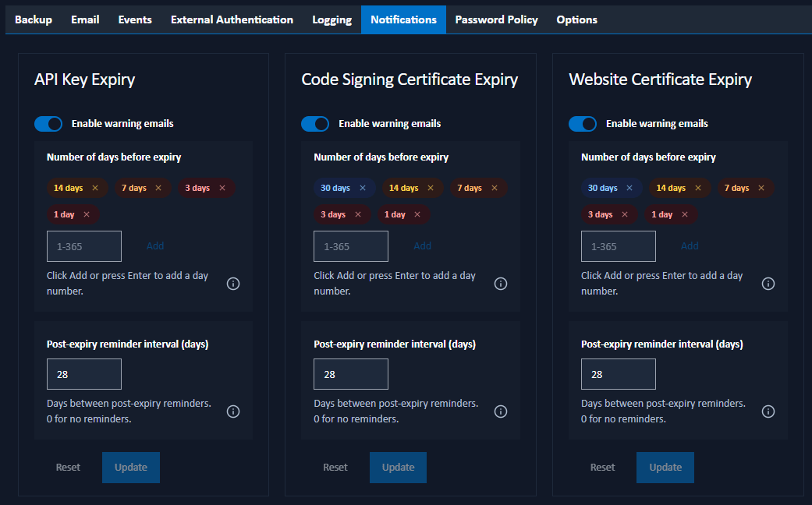Open info icon for Website Certificate post-expiry reminders
The width and height of the screenshot is (812, 505).
click(x=768, y=411)
